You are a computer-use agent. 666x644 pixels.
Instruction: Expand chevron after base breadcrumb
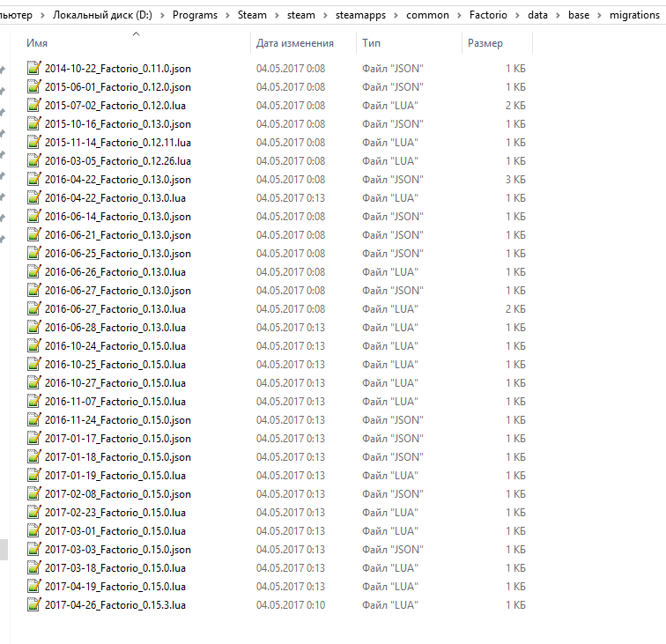point(599,16)
